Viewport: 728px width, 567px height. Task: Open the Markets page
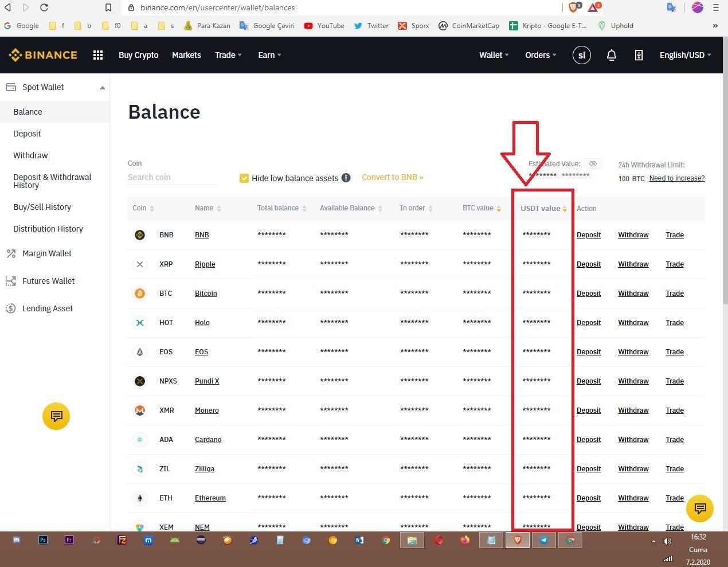click(186, 55)
